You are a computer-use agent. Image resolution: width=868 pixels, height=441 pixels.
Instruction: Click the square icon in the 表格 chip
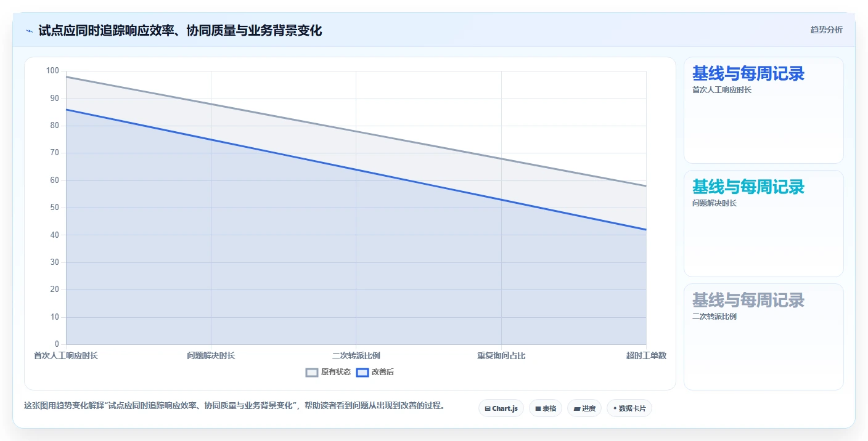pyautogui.click(x=538, y=408)
